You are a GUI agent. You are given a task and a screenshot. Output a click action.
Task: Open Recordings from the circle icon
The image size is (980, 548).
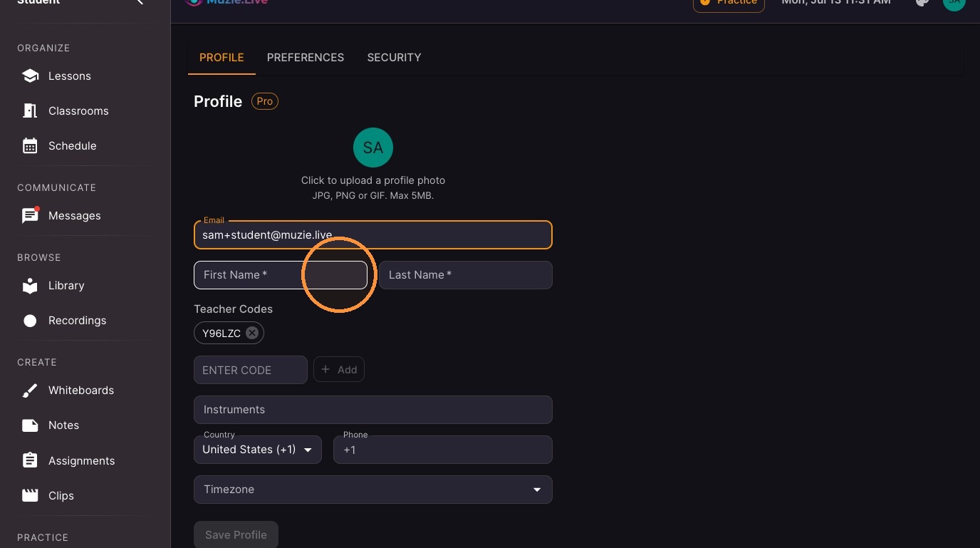[30, 321]
